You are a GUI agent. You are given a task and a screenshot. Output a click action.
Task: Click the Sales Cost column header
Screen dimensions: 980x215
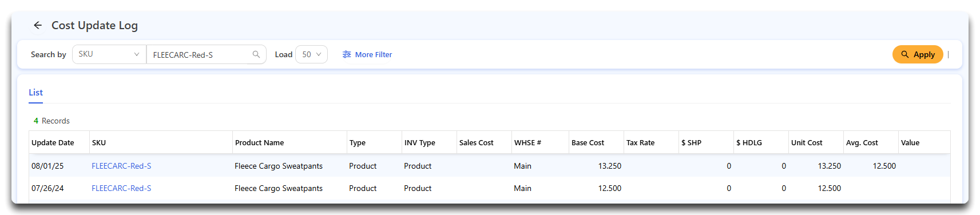tap(476, 142)
